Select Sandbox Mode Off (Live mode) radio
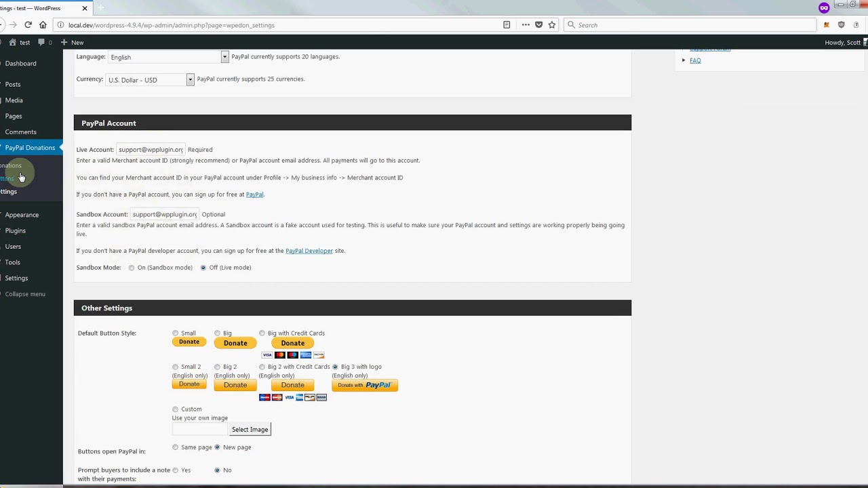The height and width of the screenshot is (488, 868). tap(203, 268)
